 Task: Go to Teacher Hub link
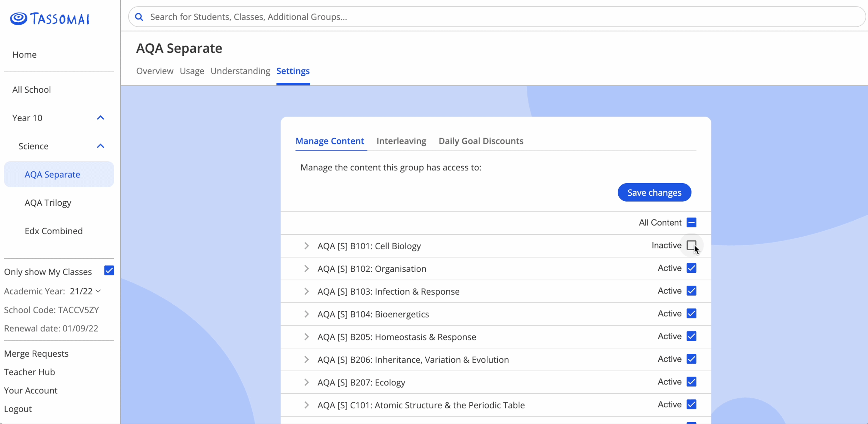pyautogui.click(x=30, y=372)
